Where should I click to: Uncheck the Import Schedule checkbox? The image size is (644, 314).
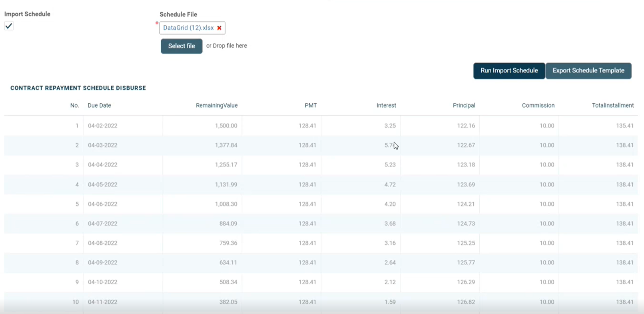(x=9, y=26)
